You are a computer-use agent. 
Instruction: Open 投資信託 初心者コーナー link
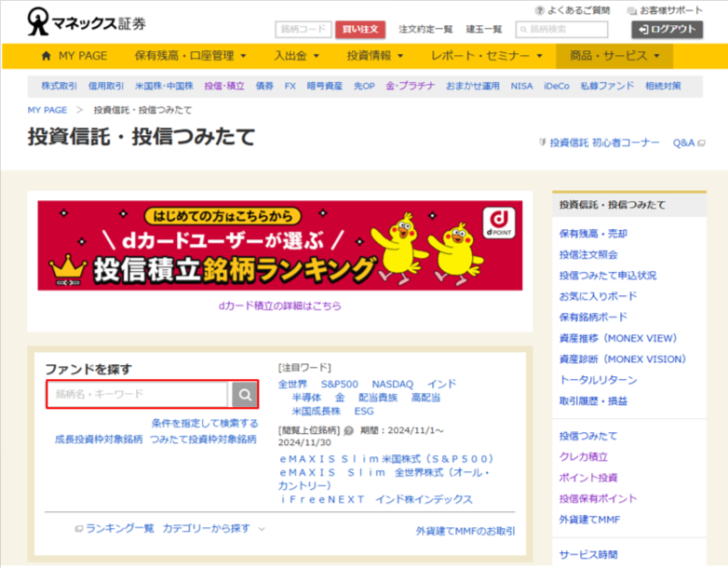[604, 143]
